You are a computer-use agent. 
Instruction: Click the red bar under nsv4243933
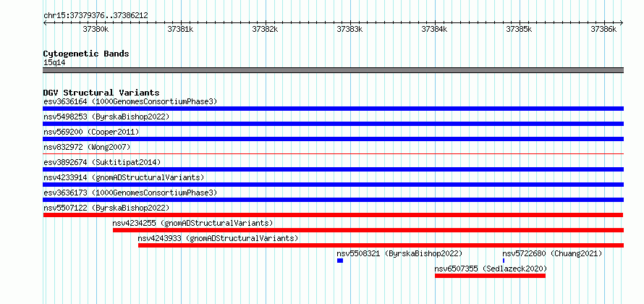(x=381, y=245)
